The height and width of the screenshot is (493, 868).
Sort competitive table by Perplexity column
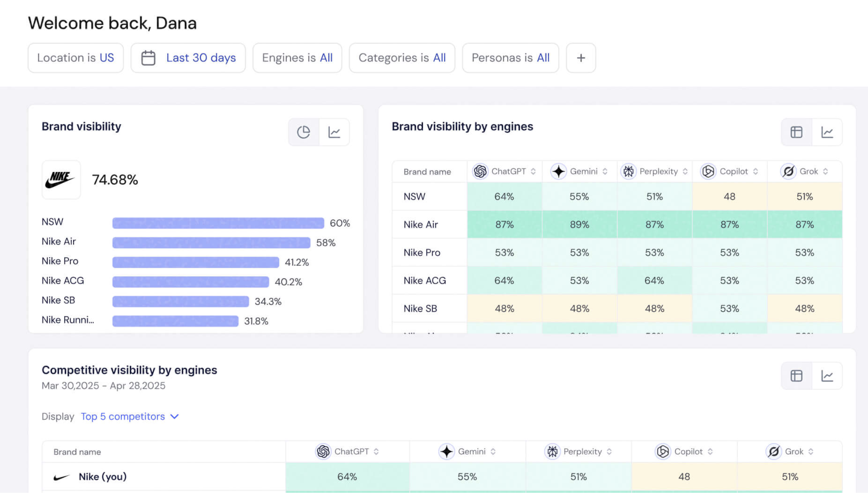tap(609, 452)
